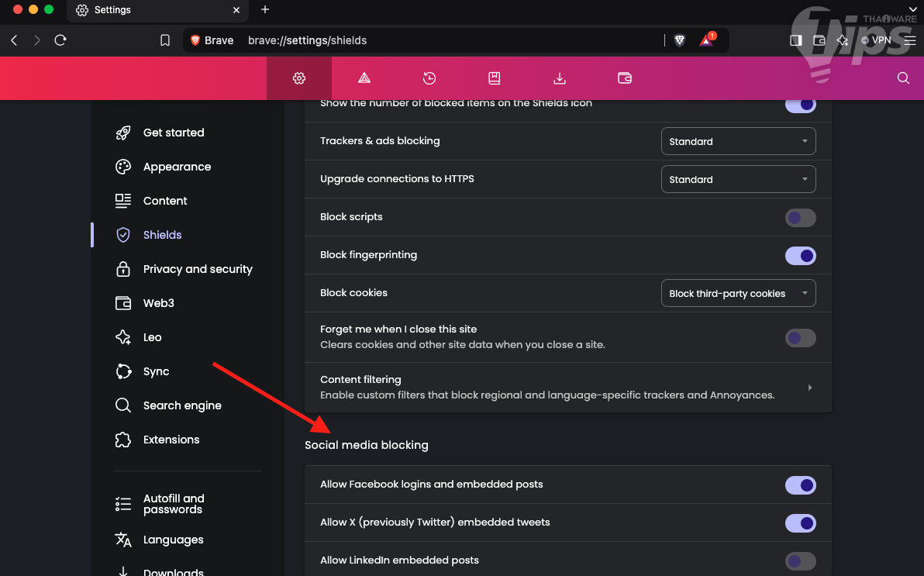Open a new tab with the plus button
This screenshot has height=576, width=924.
pyautogui.click(x=264, y=9)
